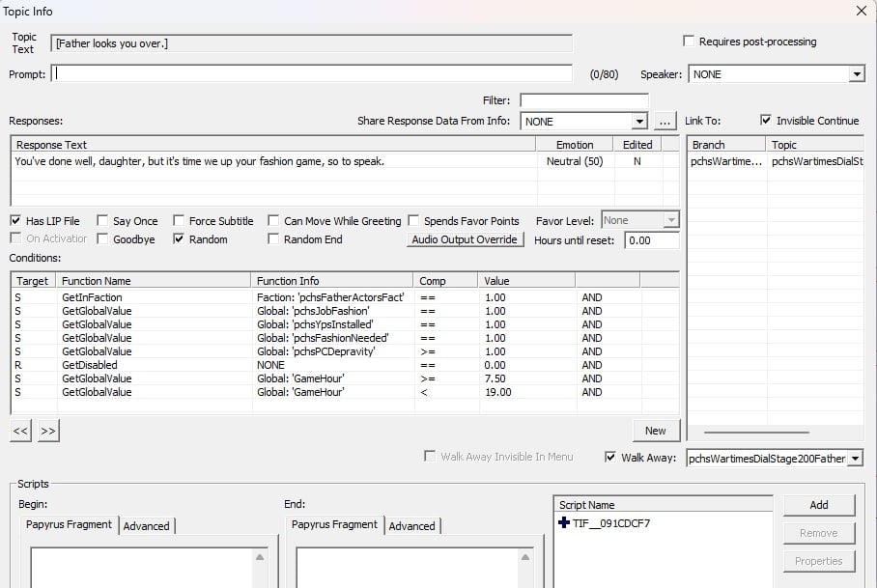This screenshot has height=588, width=877.
Task: Sort by Response Text column header
Action: (x=273, y=145)
